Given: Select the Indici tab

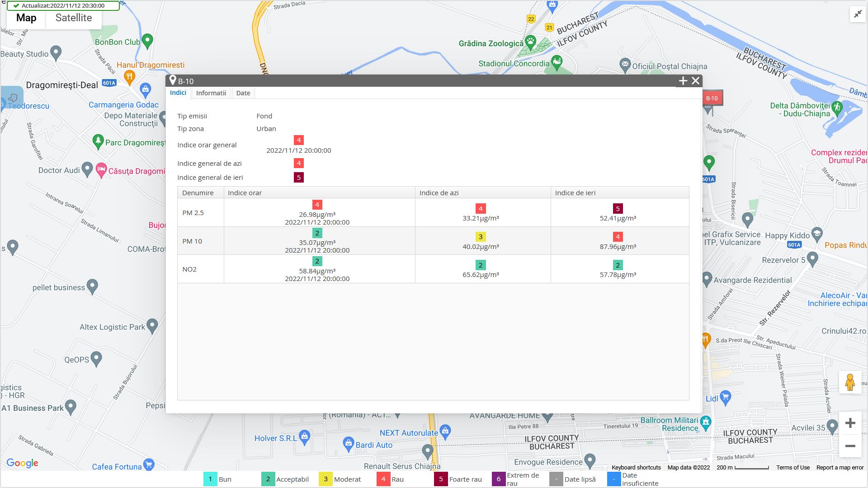Looking at the screenshot, I should 178,93.
